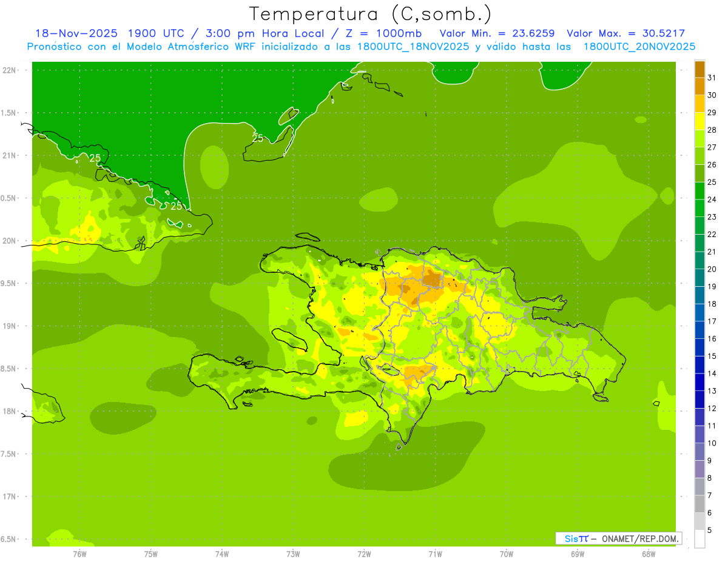Click the '71W' longitude label
The width and height of the screenshot is (728, 562).
tap(435, 554)
